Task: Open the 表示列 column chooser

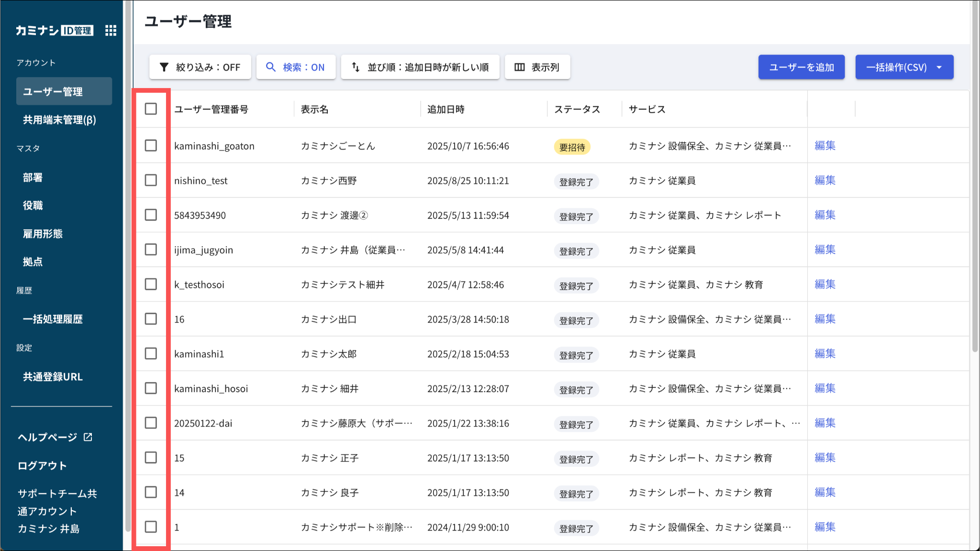Action: [x=537, y=67]
